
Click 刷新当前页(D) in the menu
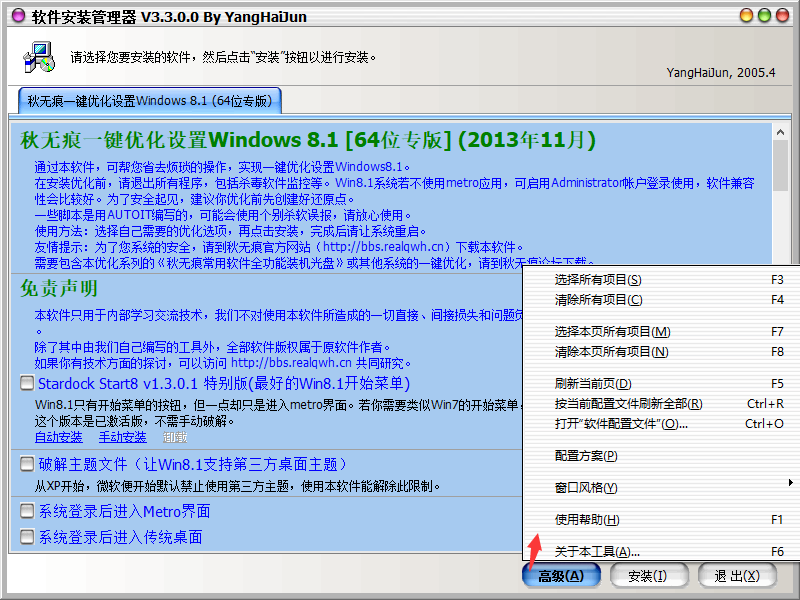coord(661,384)
